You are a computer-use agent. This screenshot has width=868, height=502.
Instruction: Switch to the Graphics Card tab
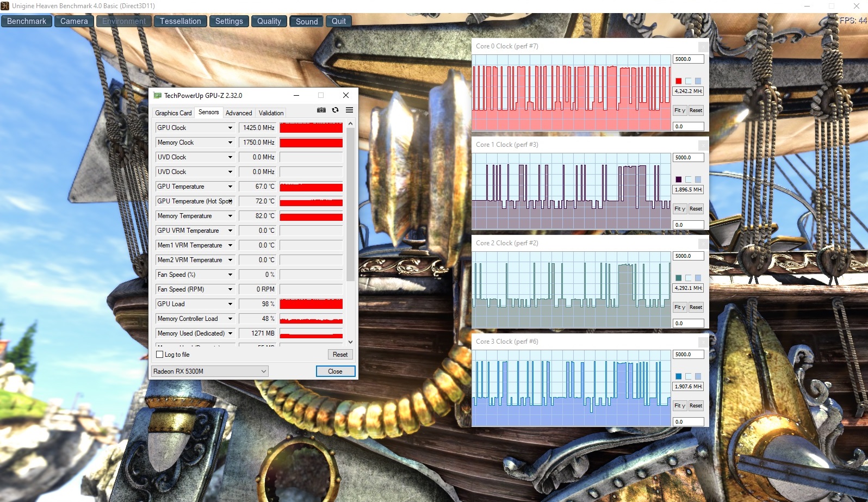click(173, 113)
